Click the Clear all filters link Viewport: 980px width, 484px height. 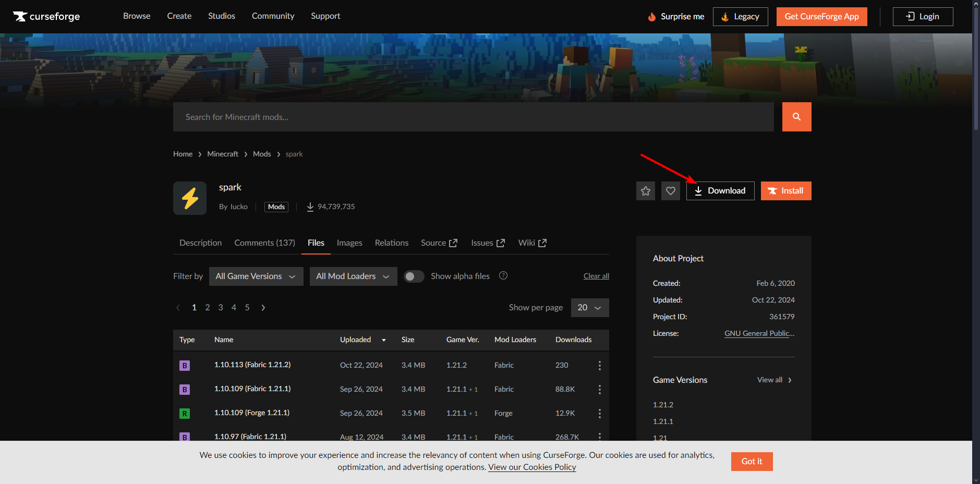pyautogui.click(x=596, y=276)
